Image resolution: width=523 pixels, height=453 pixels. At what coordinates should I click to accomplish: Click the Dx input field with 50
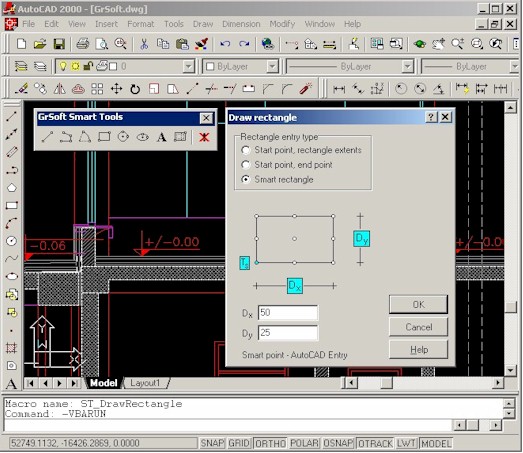(x=288, y=313)
